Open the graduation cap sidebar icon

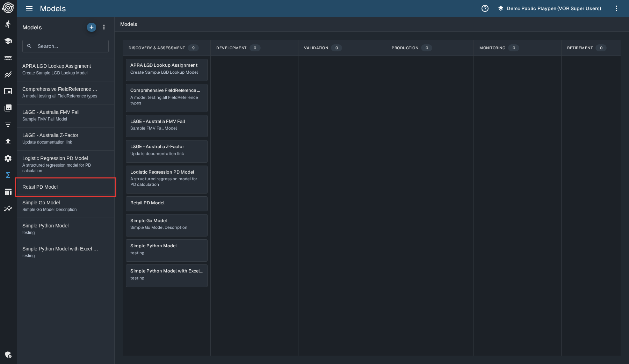click(x=8, y=41)
